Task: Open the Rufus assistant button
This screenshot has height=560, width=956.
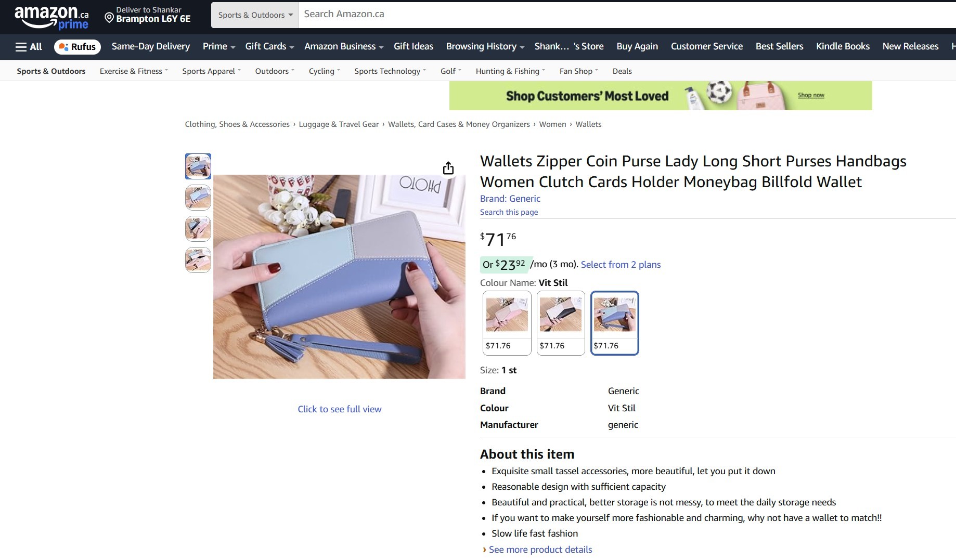Action: point(77,47)
